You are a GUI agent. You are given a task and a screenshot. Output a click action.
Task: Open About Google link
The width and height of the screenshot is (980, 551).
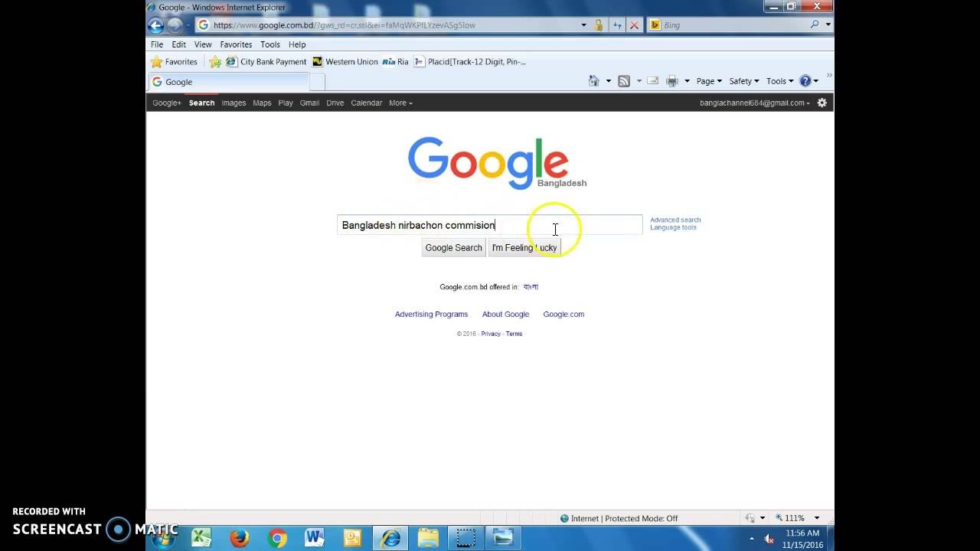505,314
